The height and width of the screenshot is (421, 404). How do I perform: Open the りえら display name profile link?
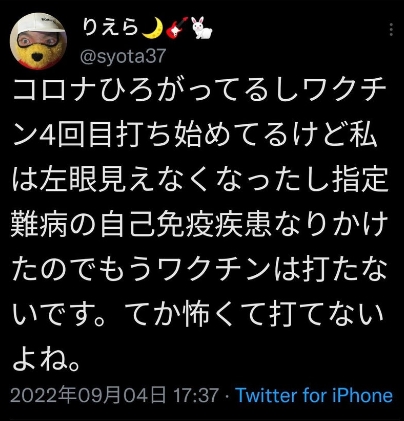coord(111,27)
